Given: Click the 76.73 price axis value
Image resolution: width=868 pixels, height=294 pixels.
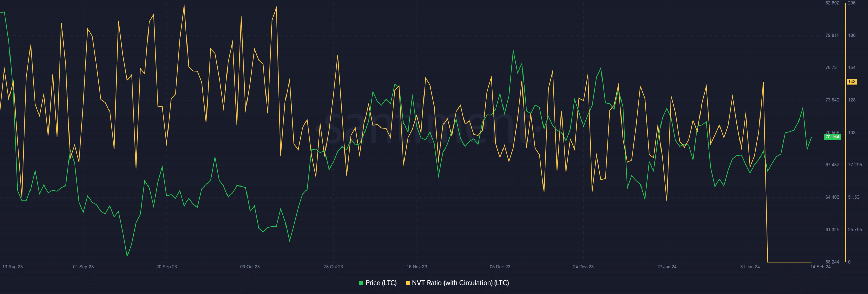Looking at the screenshot, I should 831,68.
